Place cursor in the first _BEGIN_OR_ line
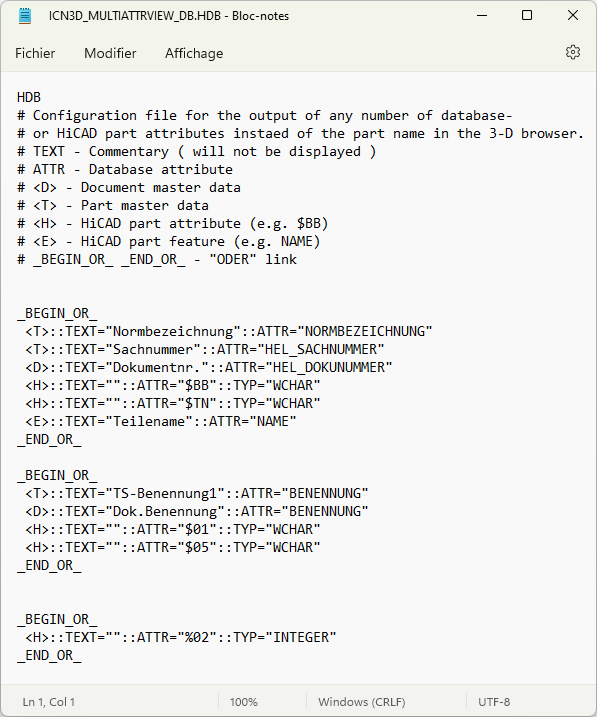This screenshot has height=717, width=597. 57,313
